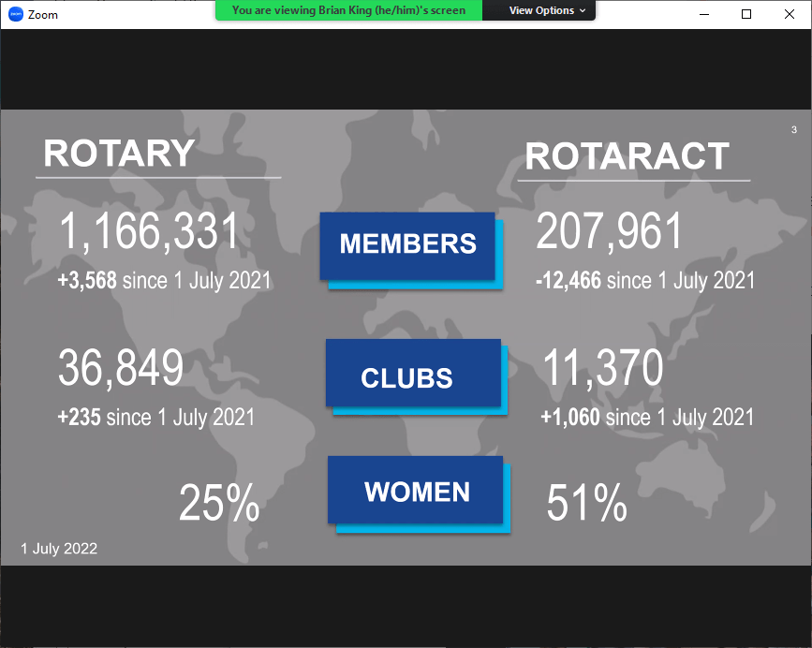
Task: Click the chevron beside View Options
Action: 583,10
